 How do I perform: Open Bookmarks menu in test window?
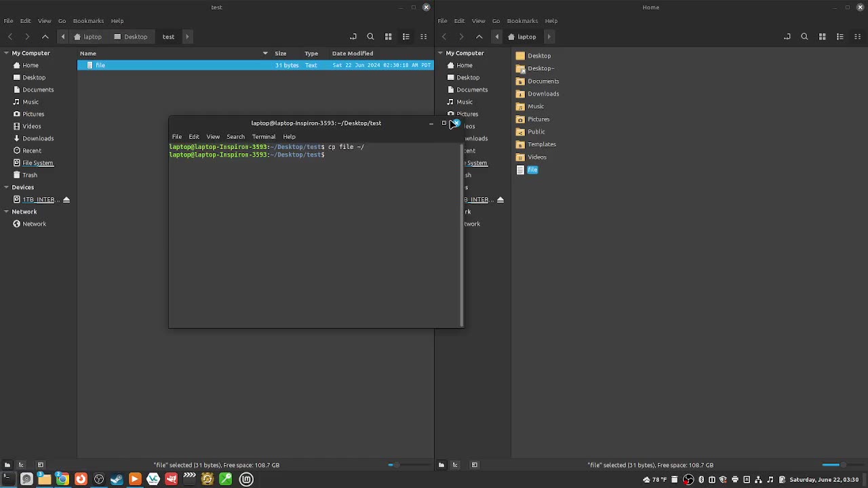point(88,21)
